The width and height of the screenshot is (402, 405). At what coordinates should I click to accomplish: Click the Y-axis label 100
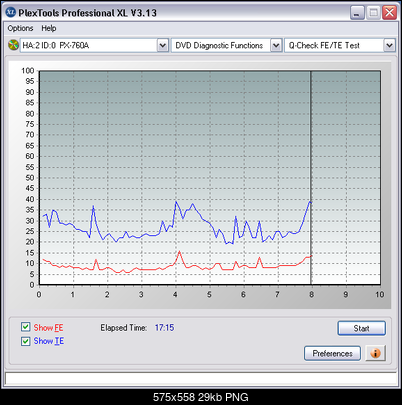point(28,71)
